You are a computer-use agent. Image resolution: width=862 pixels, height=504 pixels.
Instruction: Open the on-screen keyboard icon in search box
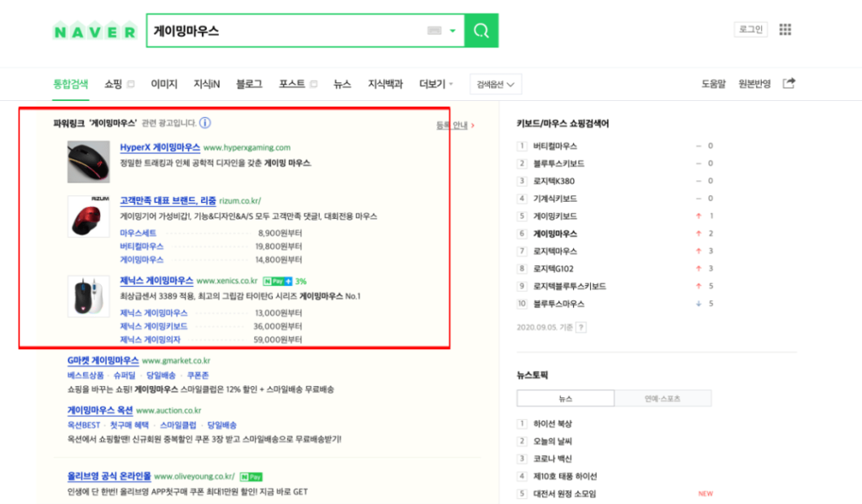click(434, 31)
